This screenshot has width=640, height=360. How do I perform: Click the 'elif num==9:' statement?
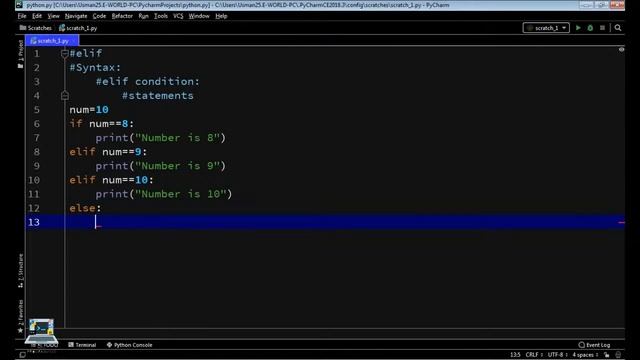(x=108, y=152)
